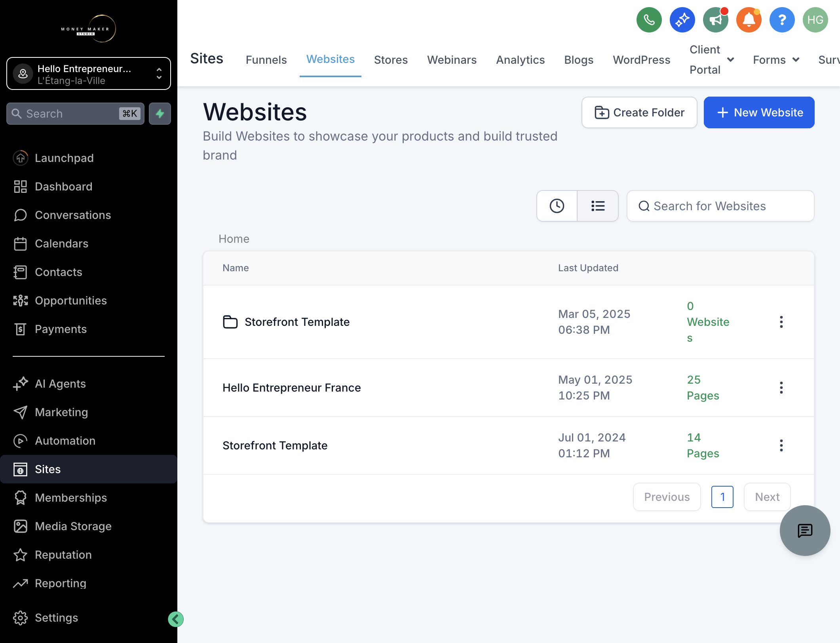840x643 pixels.
Task: Click the Previous pagination button
Action: click(667, 497)
